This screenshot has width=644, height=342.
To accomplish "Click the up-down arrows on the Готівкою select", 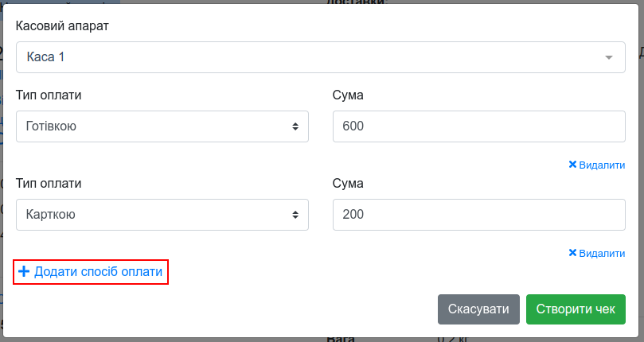I will (295, 126).
